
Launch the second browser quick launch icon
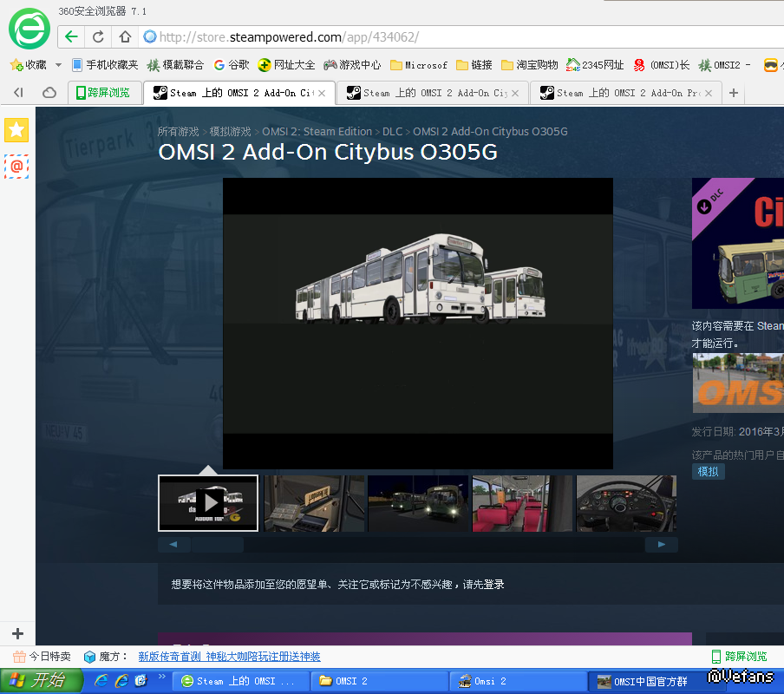121,680
